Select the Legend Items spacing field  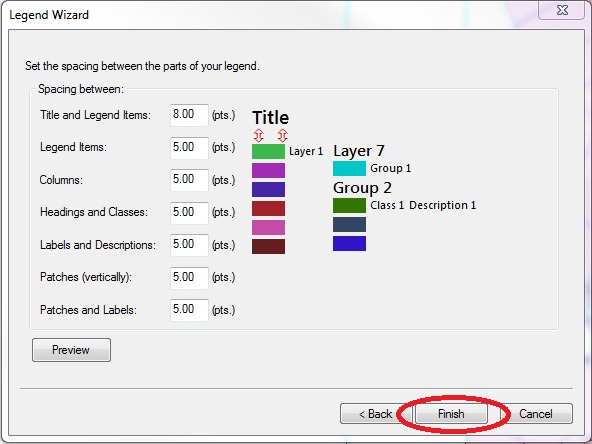[x=189, y=148]
